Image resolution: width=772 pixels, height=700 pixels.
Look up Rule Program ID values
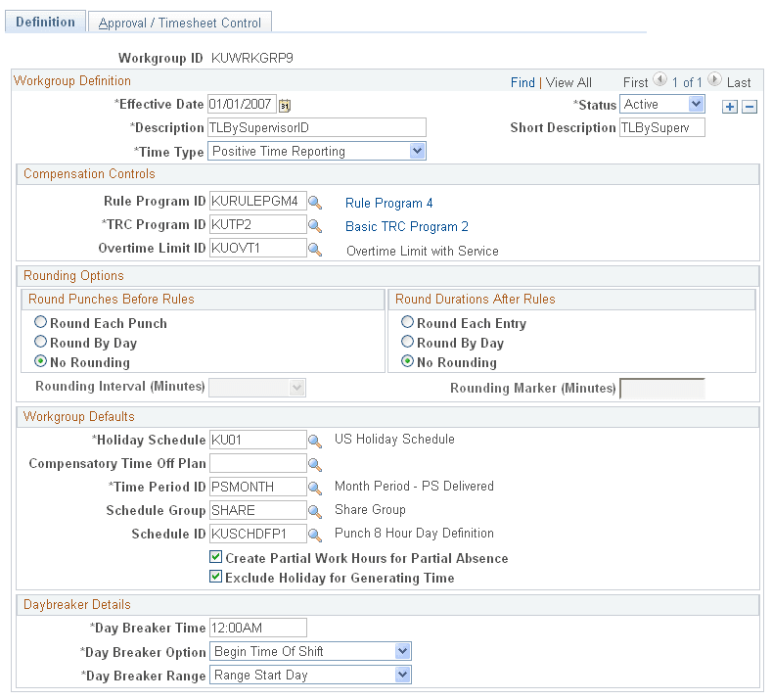(315, 202)
